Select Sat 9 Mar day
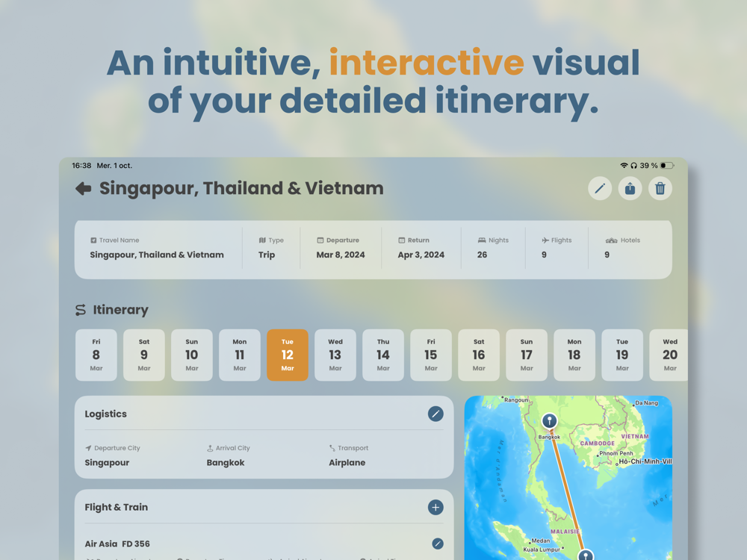Image resolution: width=747 pixels, height=560 pixels. 144,355
